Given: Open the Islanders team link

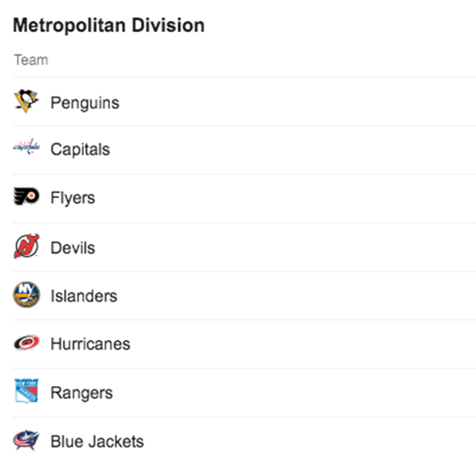Looking at the screenshot, I should (83, 296).
